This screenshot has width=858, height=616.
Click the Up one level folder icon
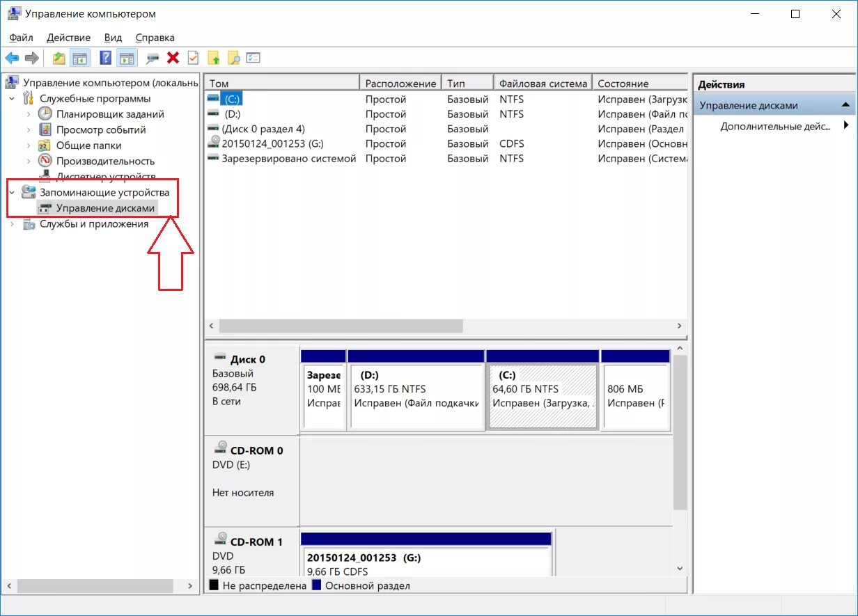59,58
